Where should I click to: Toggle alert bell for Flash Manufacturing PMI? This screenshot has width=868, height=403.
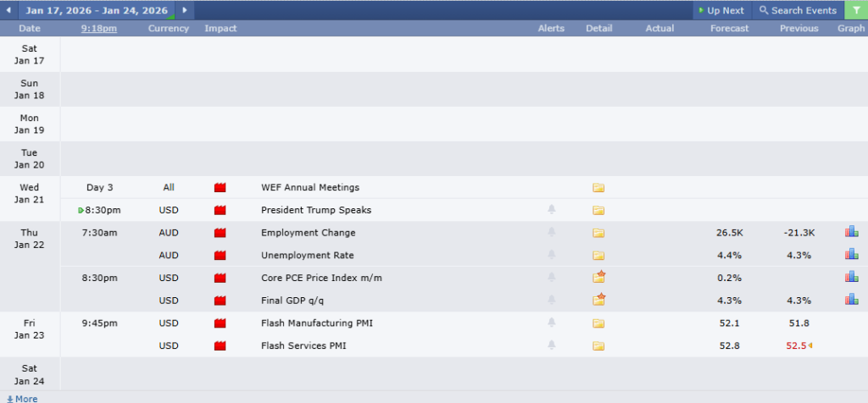[x=552, y=323]
